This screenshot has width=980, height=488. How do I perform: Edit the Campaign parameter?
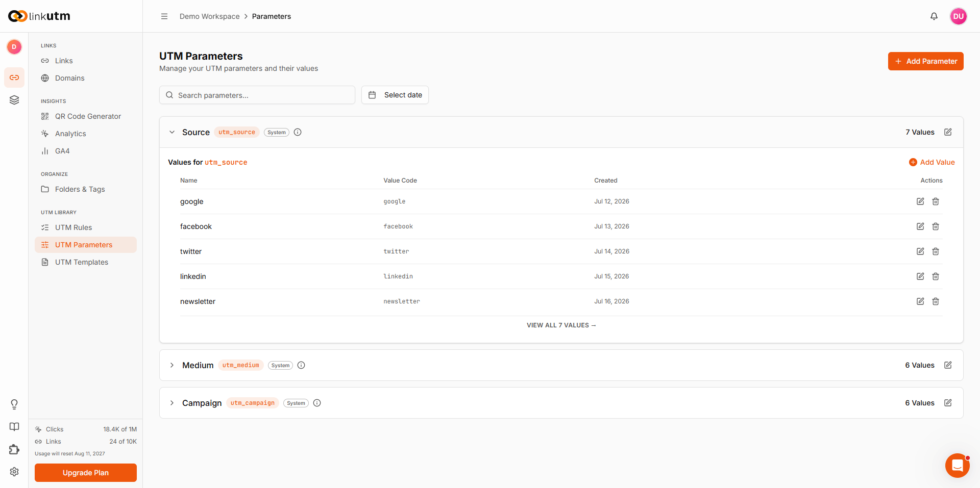click(948, 403)
